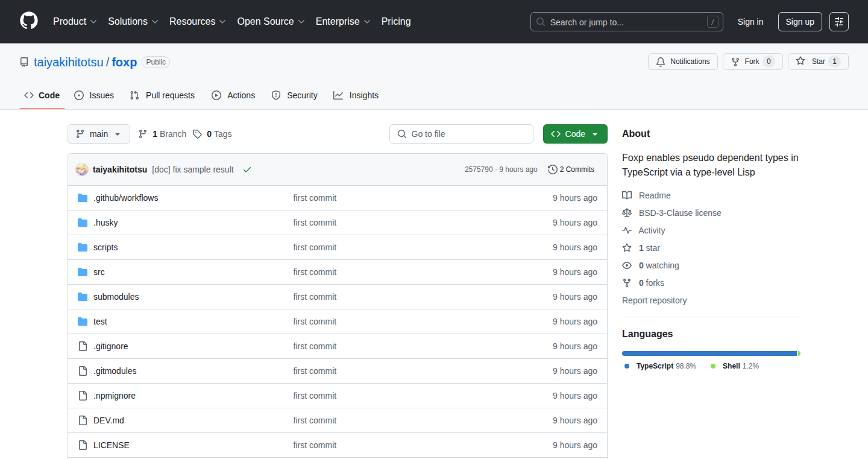This screenshot has width=868, height=459.
Task: Click taiyakihitotsu's avatar in commit bar
Action: click(82, 169)
